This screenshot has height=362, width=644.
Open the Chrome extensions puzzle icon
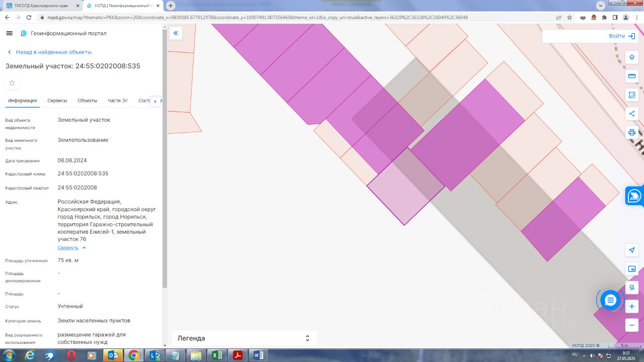pyautogui.click(x=604, y=17)
